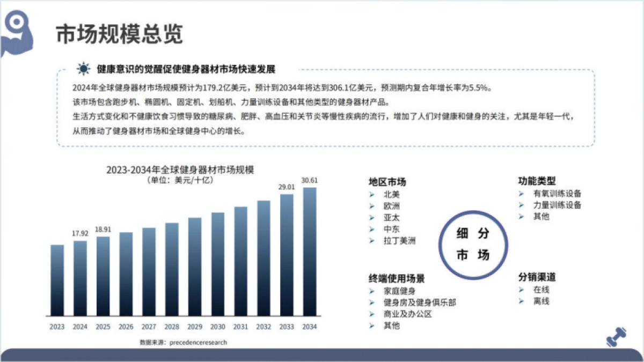Viewport: 644px width, 362px height.
Task: Select the 功能类型 section header
Action: pyautogui.click(x=537, y=180)
